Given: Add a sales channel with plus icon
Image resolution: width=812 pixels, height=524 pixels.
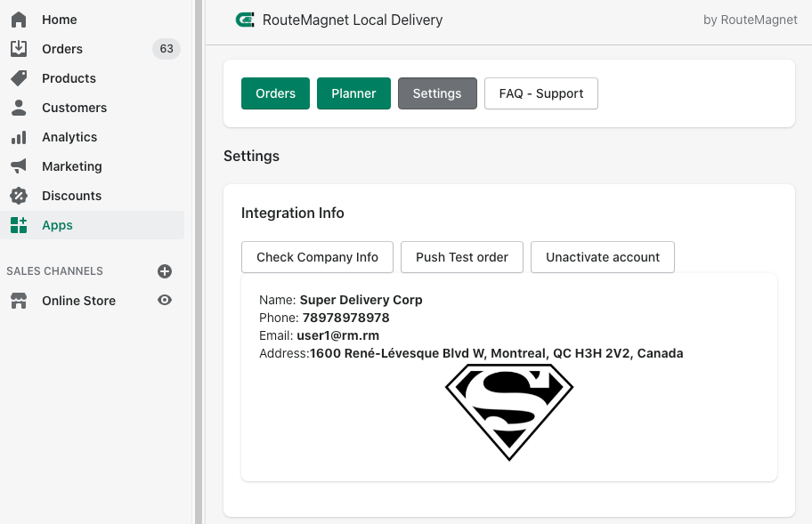Looking at the screenshot, I should (x=165, y=271).
